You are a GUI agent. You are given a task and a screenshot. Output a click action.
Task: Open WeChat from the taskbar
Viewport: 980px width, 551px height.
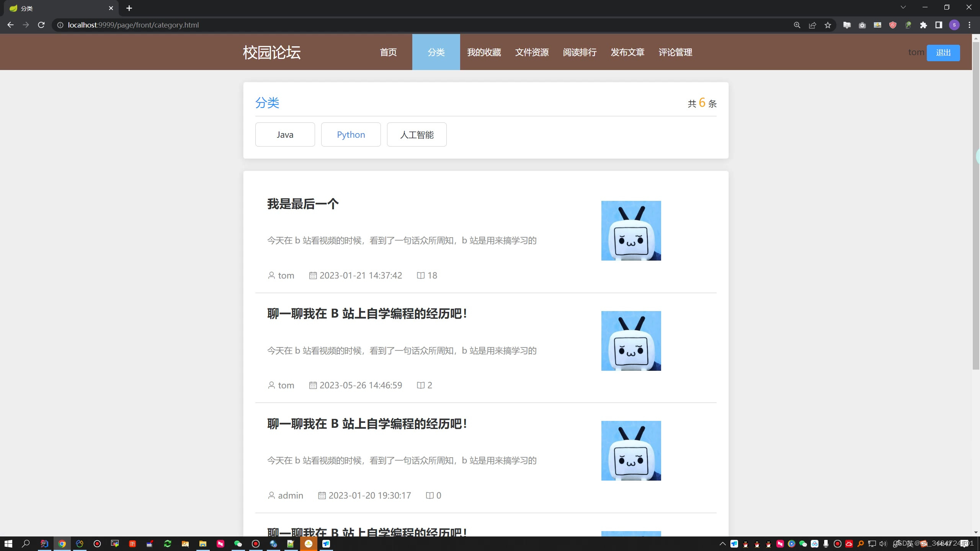coord(238,544)
